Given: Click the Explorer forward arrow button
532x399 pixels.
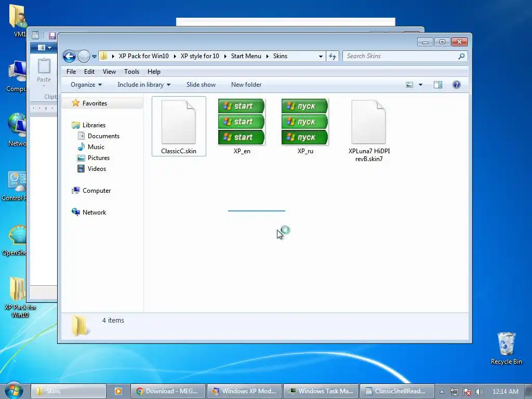Looking at the screenshot, I should 84,56.
